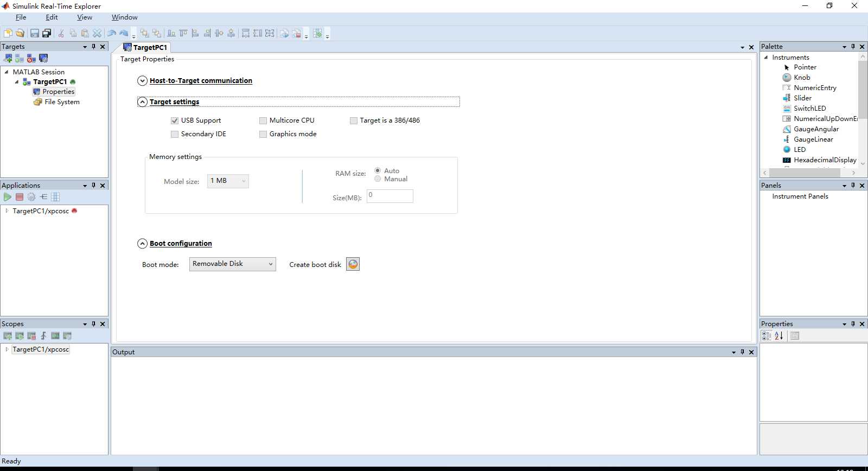Click the New file toolbar icon
This screenshot has width=868, height=471.
(8, 34)
